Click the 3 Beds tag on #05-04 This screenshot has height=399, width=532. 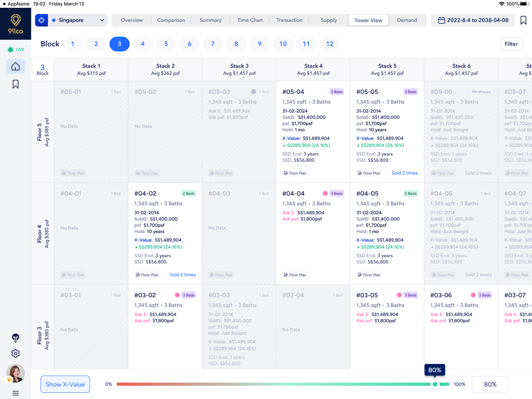tap(336, 92)
